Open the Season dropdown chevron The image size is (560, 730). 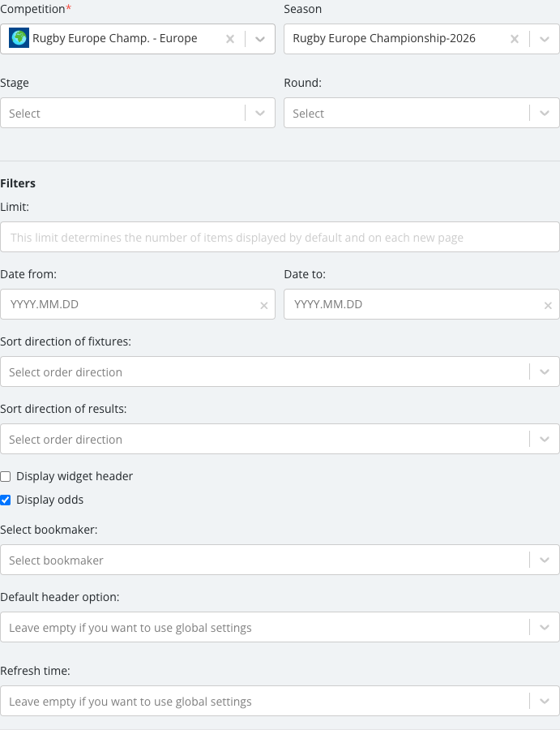point(544,39)
